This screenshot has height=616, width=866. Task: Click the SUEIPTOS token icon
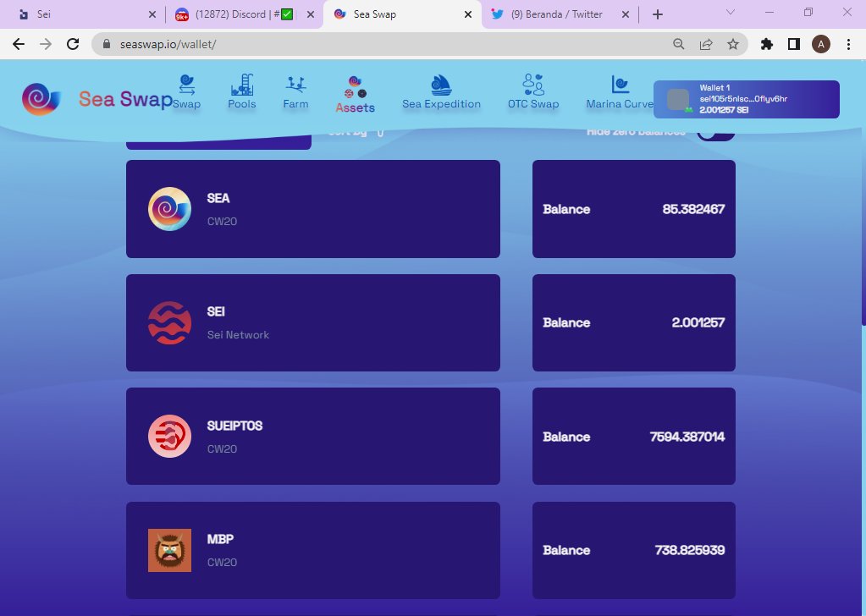click(x=169, y=436)
